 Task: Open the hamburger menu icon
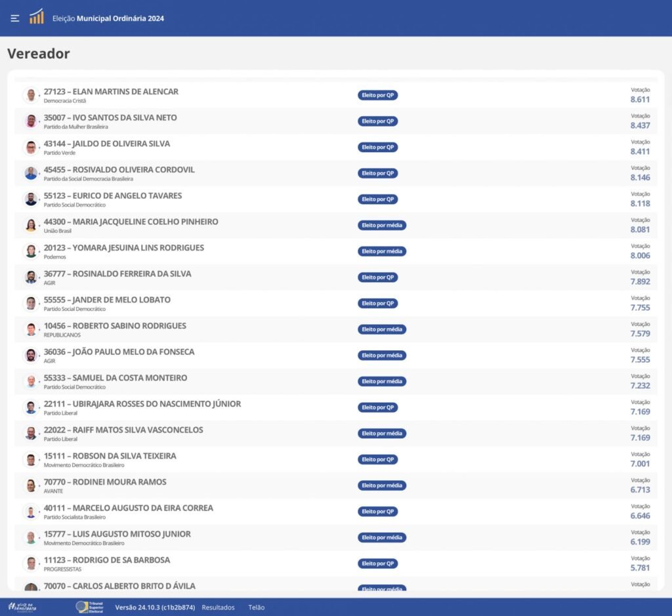point(15,18)
